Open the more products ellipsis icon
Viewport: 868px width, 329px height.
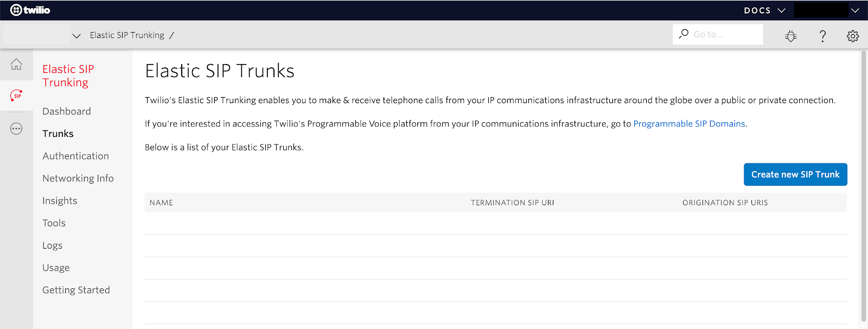click(16, 129)
